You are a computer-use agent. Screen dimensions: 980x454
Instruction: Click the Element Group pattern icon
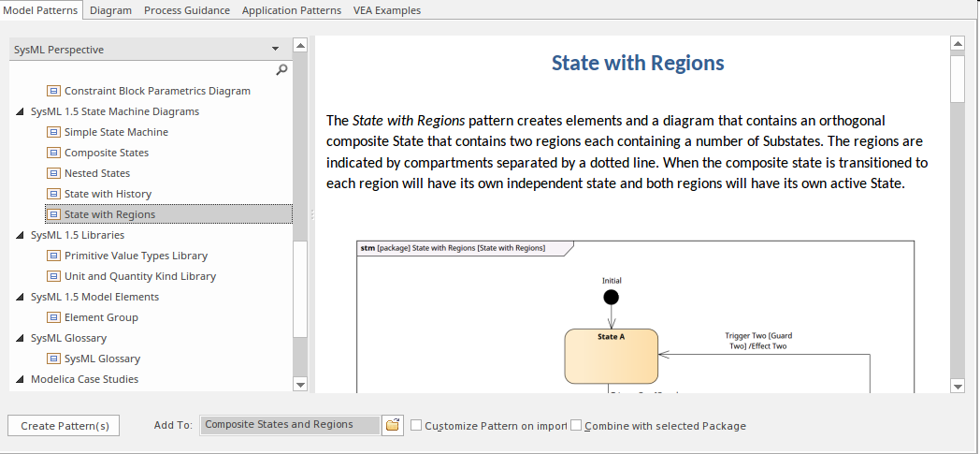point(53,317)
